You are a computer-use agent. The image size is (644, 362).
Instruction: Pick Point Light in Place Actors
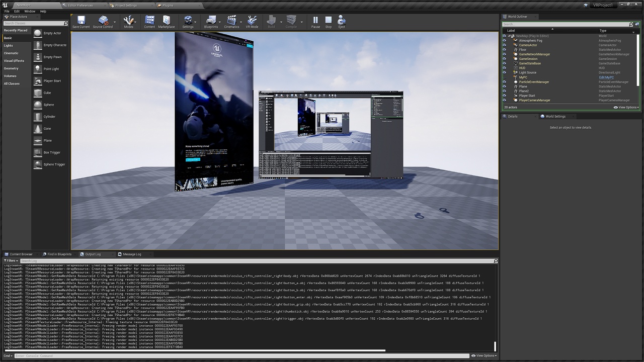(x=50, y=69)
